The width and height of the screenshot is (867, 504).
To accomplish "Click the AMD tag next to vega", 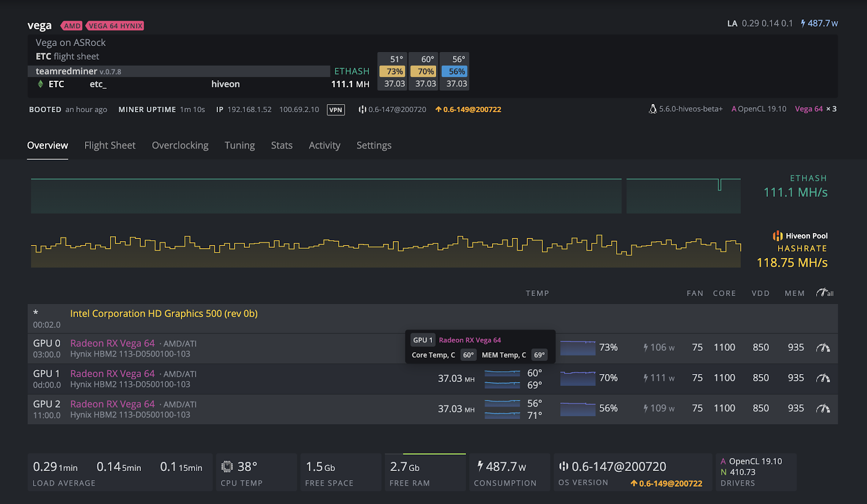I will coord(72,26).
